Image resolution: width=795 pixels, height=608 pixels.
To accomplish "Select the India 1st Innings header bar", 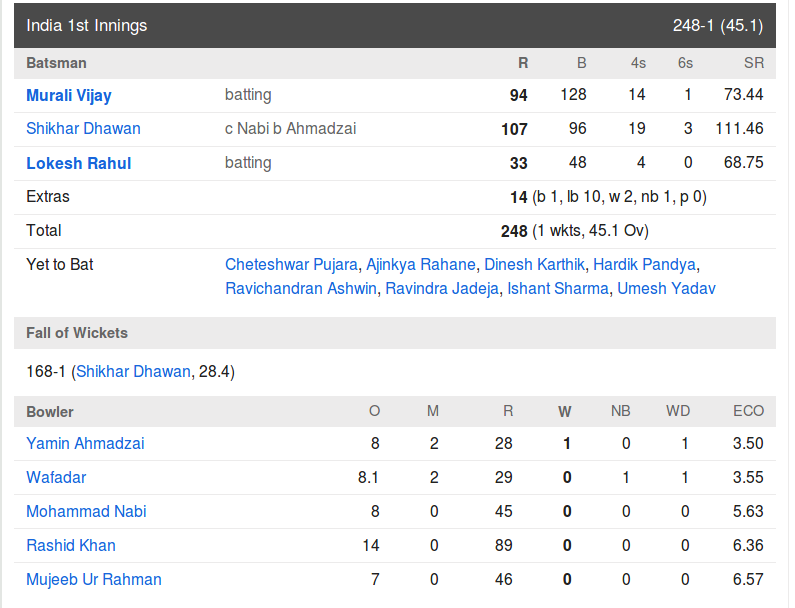I will point(395,25).
